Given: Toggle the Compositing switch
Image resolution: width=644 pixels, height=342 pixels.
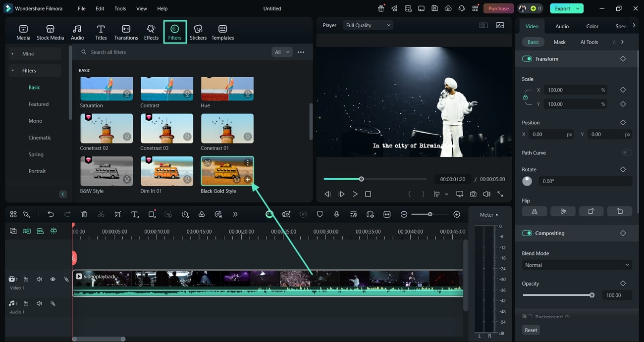Looking at the screenshot, I should pos(527,233).
